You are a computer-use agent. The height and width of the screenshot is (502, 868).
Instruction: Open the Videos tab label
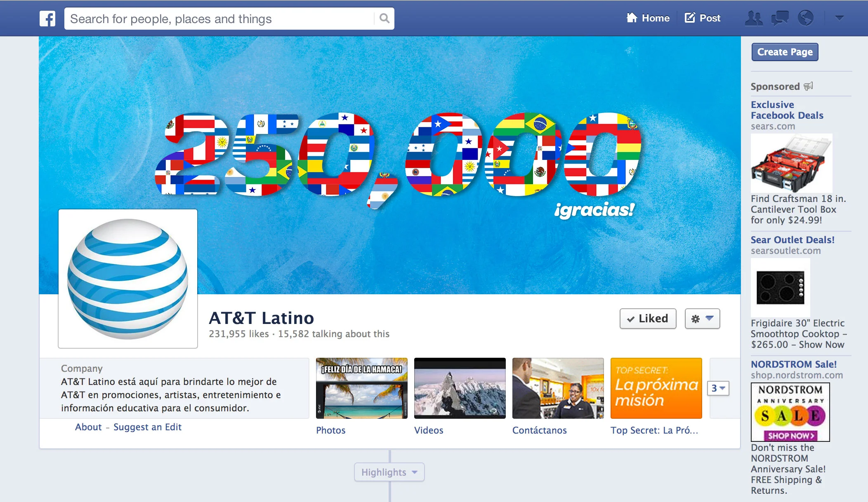pyautogui.click(x=429, y=430)
